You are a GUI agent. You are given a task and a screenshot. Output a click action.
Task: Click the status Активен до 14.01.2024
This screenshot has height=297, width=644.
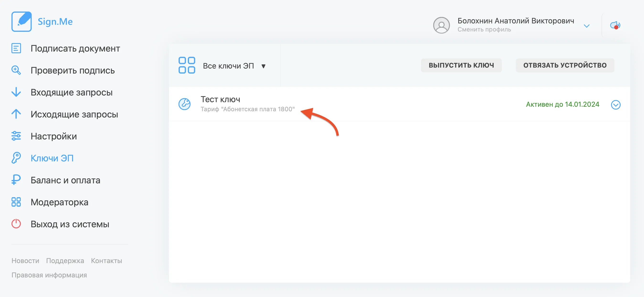pos(563,104)
